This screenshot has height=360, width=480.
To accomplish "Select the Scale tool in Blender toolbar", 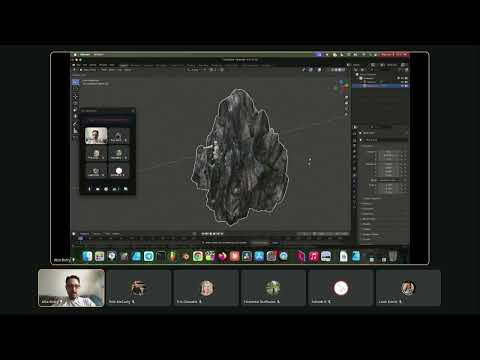I will coord(76,110).
